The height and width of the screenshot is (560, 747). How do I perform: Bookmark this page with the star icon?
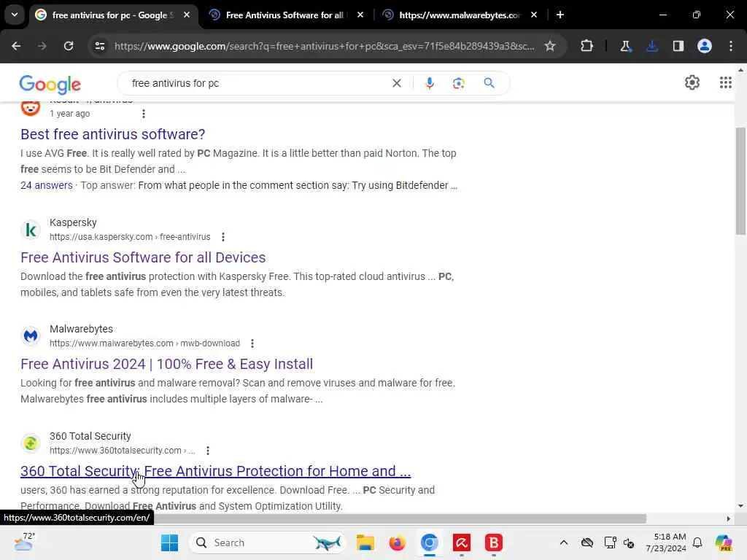tap(550, 46)
